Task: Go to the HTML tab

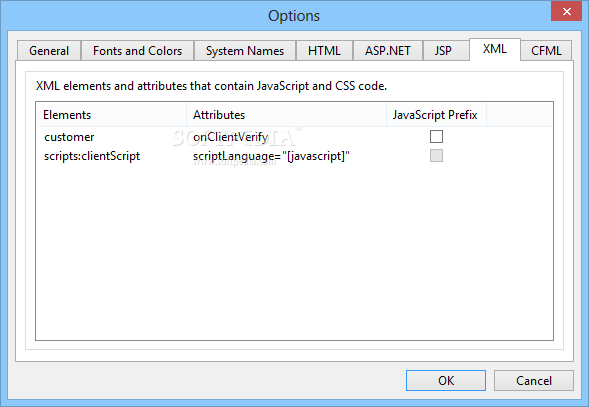Action: click(324, 51)
